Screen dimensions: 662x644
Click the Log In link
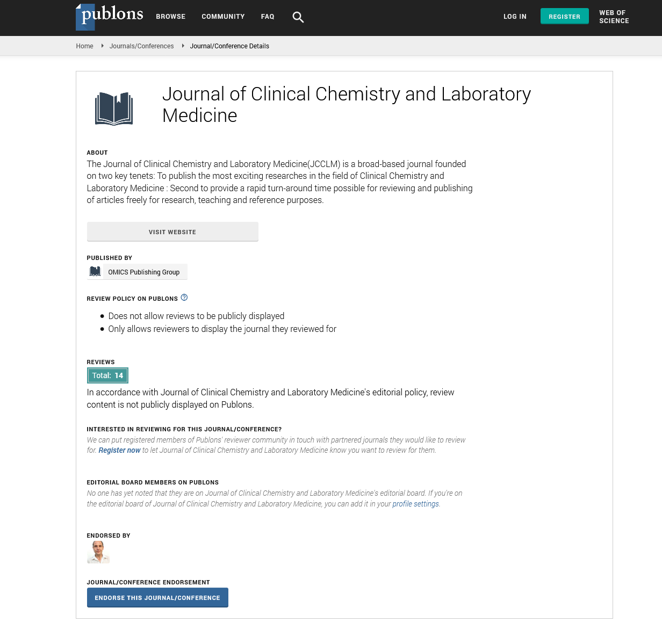[x=515, y=17]
